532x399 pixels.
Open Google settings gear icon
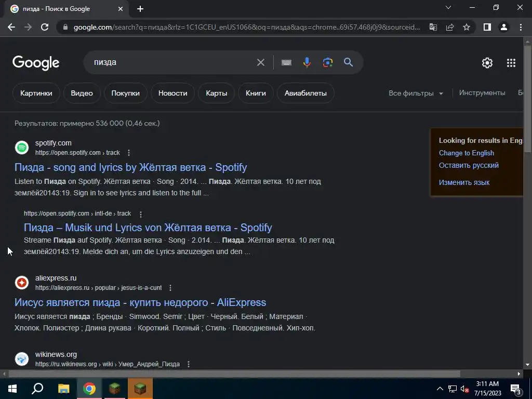(487, 63)
